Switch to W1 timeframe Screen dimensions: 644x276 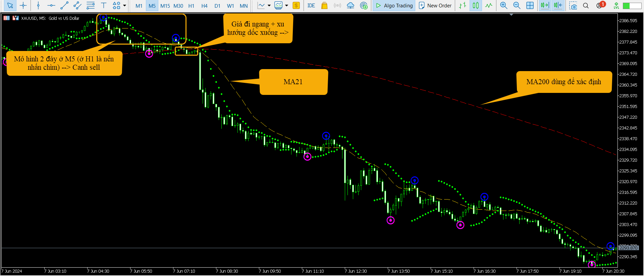click(x=230, y=6)
